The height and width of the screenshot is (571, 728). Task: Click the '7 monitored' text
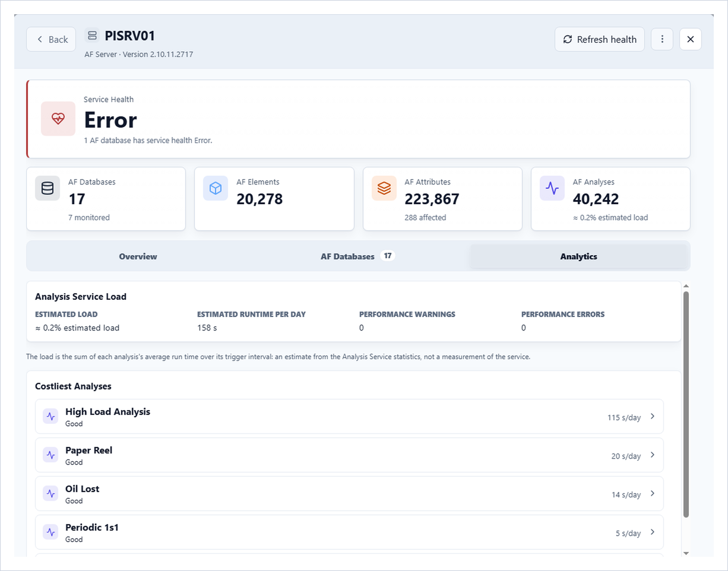pos(89,218)
